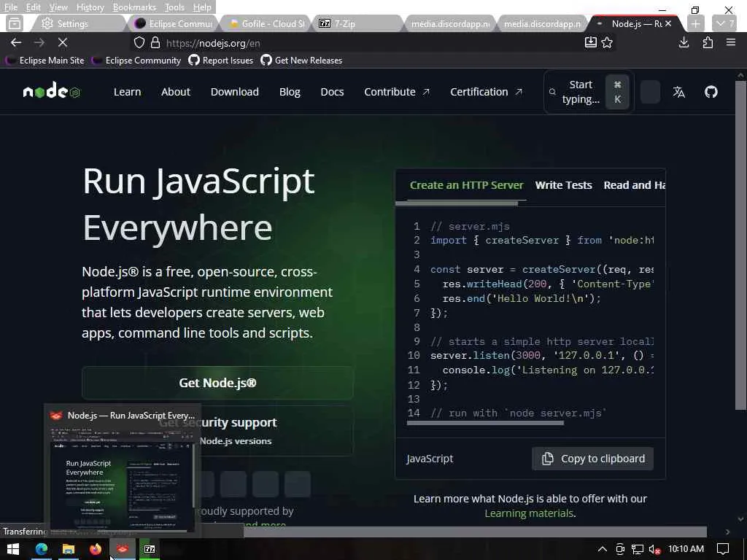Open the Learn nav link
Image resolution: width=747 pixels, height=560 pixels.
(x=127, y=92)
